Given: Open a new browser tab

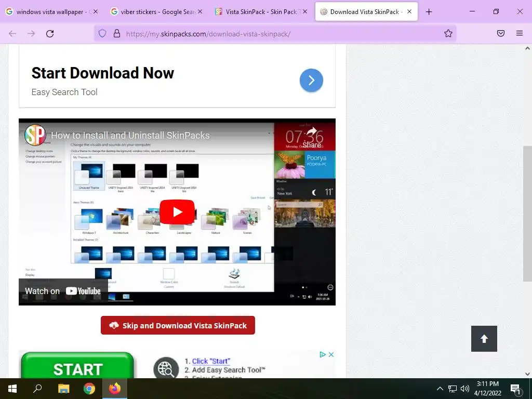Looking at the screenshot, I should pos(429,12).
